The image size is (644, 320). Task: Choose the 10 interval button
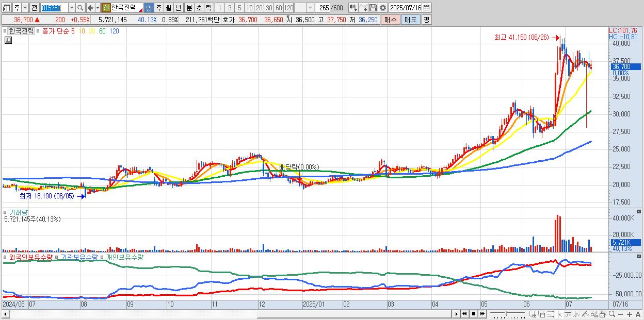pyautogui.click(x=249, y=8)
